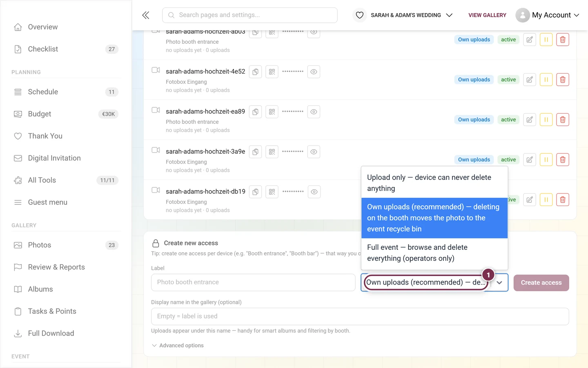Reveal password for sarah-adams-hochzeit-4e52
The width and height of the screenshot is (588, 368).
tap(314, 72)
